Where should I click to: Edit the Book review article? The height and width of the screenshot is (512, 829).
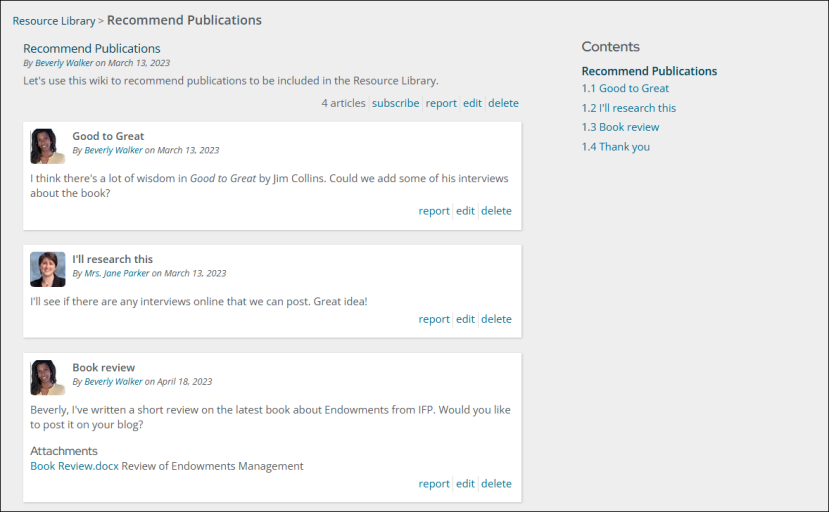pyautogui.click(x=465, y=484)
